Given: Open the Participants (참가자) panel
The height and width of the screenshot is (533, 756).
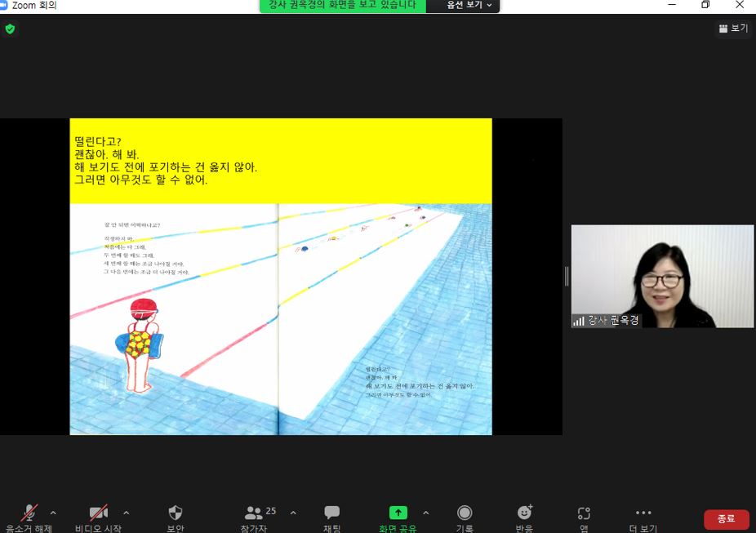Looking at the screenshot, I should pos(254,513).
